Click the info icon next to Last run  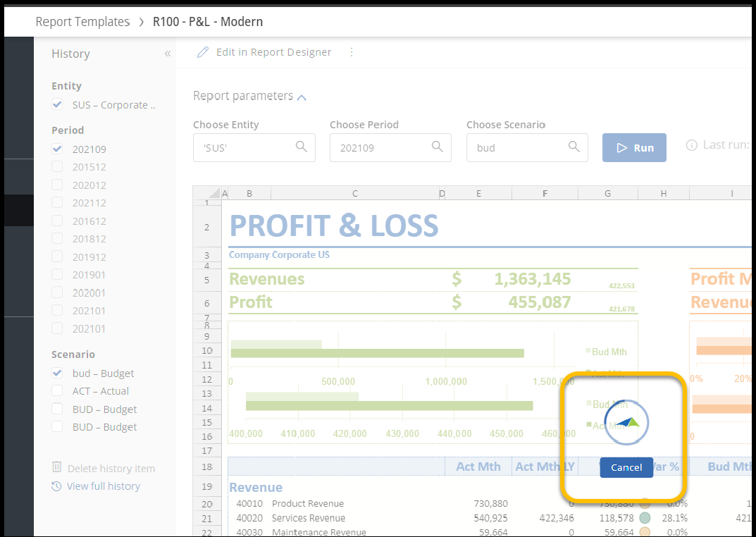click(x=691, y=145)
